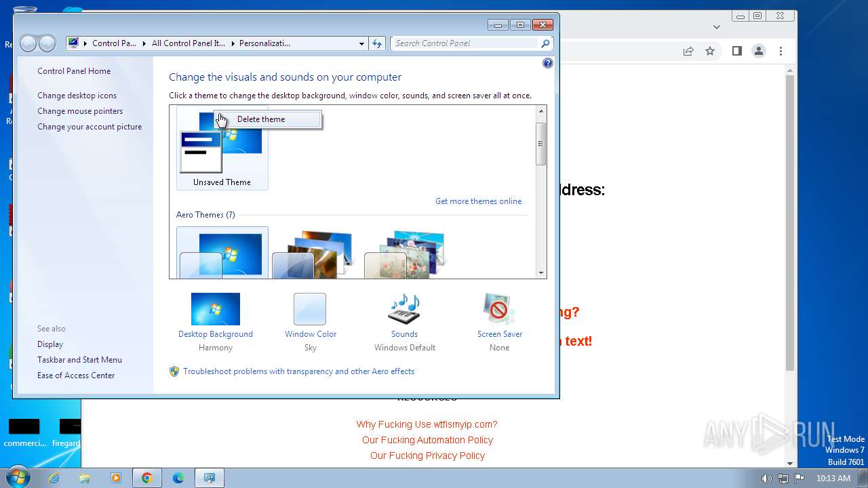Image resolution: width=868 pixels, height=488 pixels.
Task: Open Display under See also
Action: [x=50, y=344]
